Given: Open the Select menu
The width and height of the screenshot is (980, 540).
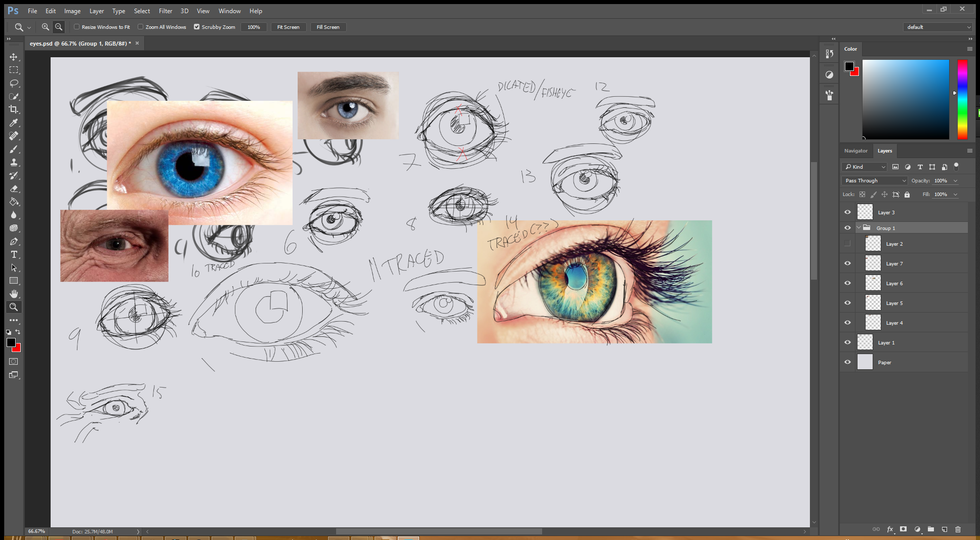Looking at the screenshot, I should click(142, 11).
